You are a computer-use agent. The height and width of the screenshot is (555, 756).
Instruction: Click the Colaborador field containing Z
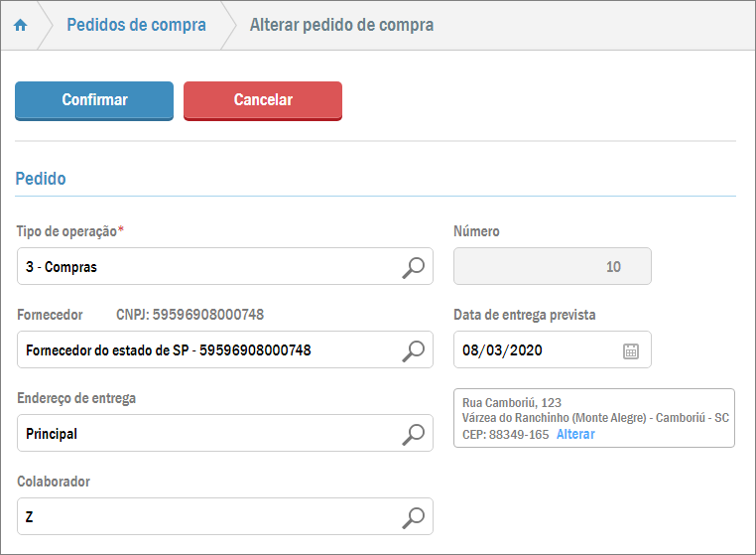click(x=208, y=517)
